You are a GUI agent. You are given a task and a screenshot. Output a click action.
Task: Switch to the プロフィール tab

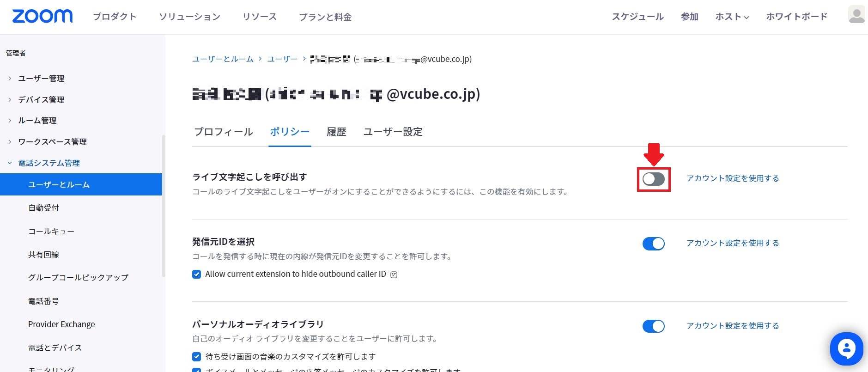click(x=224, y=132)
